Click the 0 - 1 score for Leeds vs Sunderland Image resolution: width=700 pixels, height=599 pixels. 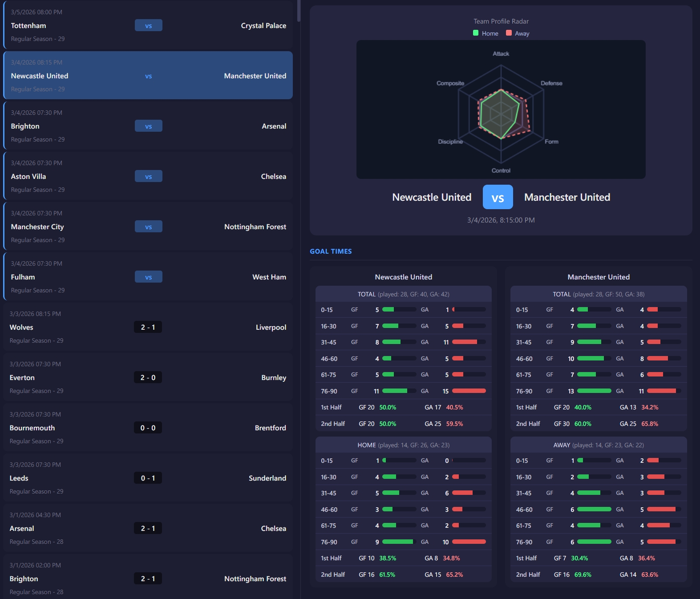click(x=148, y=478)
